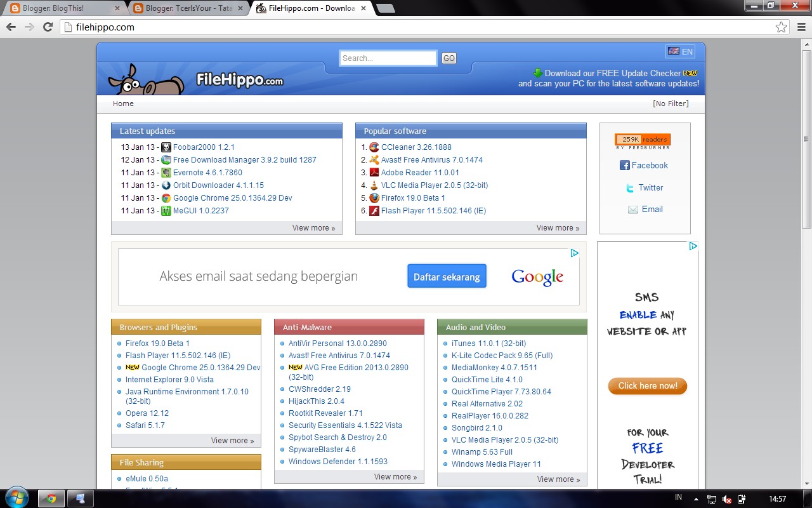Click the Flash Player icon in Popular software

click(374, 211)
